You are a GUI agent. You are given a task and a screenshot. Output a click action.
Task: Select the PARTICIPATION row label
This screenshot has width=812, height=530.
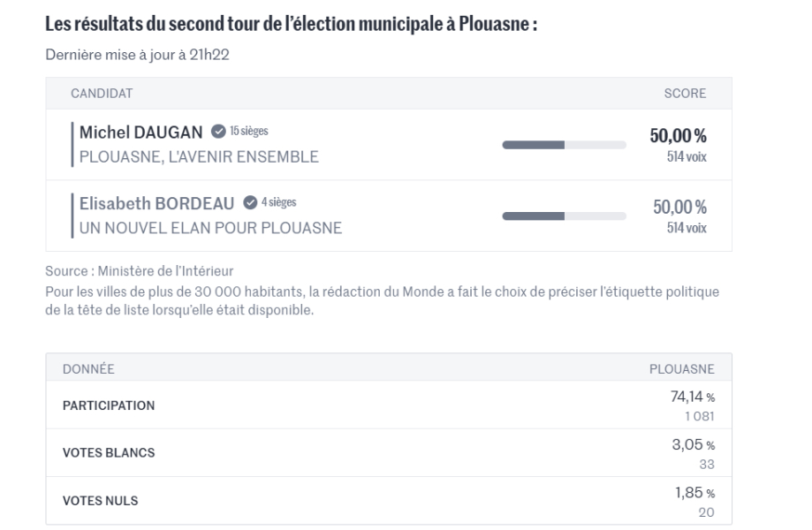coord(109,405)
